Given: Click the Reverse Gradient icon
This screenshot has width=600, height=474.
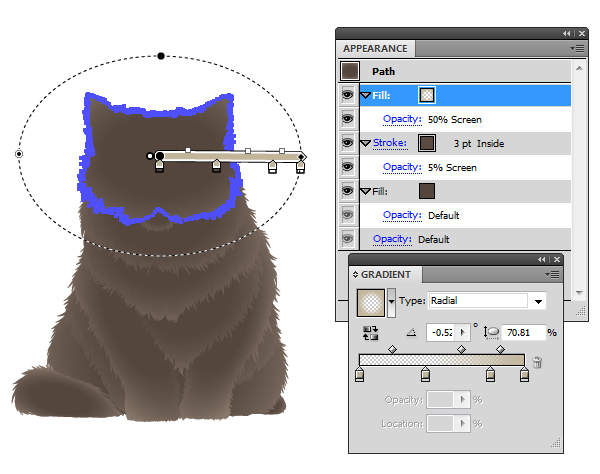Looking at the screenshot, I should [x=370, y=333].
